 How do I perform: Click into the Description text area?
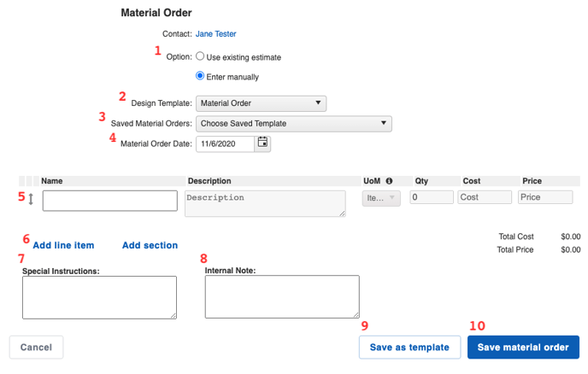[265, 203]
